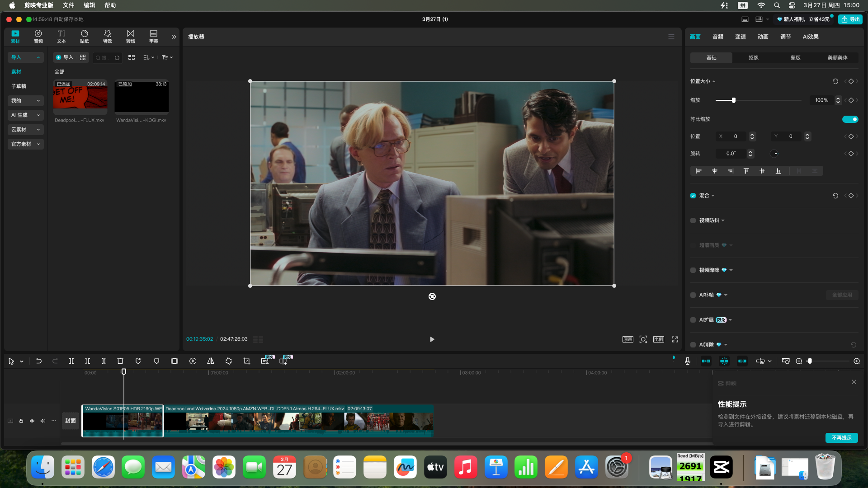
Task: Click the delete trash icon in timeline toolbar
Action: [120, 361]
